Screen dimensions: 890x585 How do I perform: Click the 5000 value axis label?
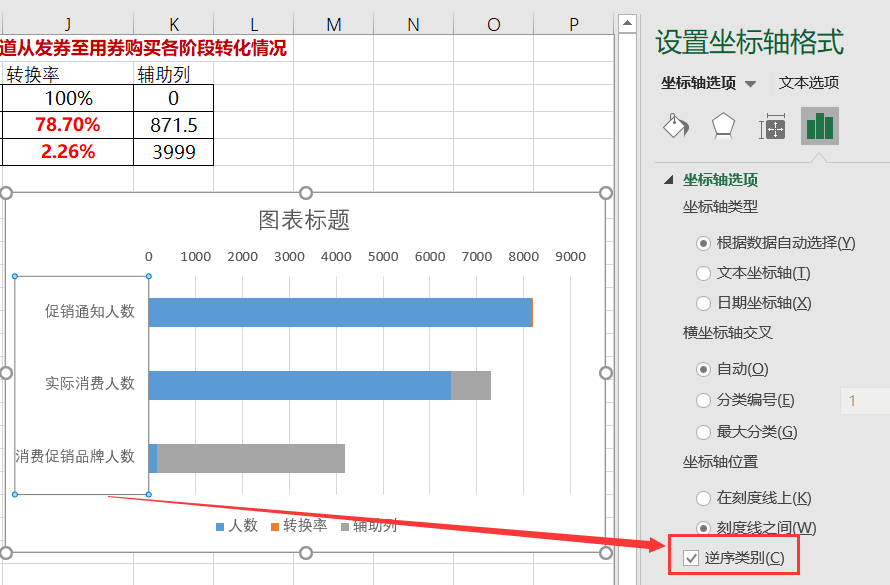(383, 256)
